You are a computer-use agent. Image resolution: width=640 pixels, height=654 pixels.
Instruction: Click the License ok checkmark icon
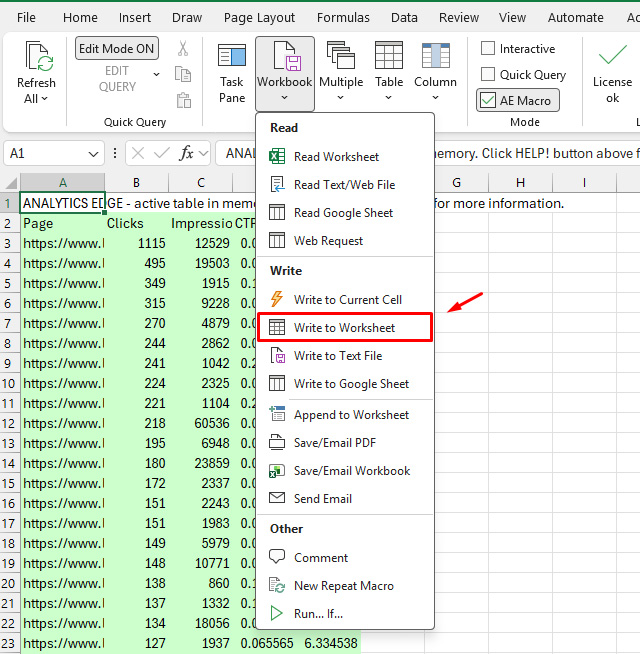612,55
